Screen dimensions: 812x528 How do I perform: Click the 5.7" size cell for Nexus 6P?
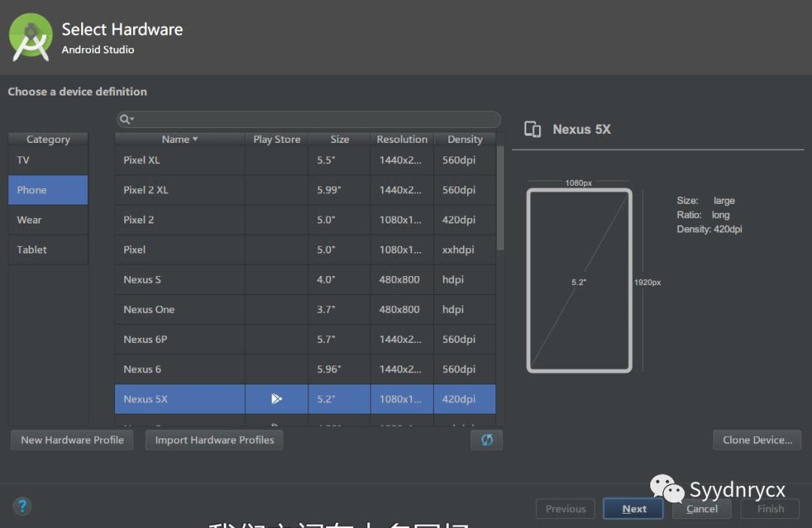(x=340, y=339)
